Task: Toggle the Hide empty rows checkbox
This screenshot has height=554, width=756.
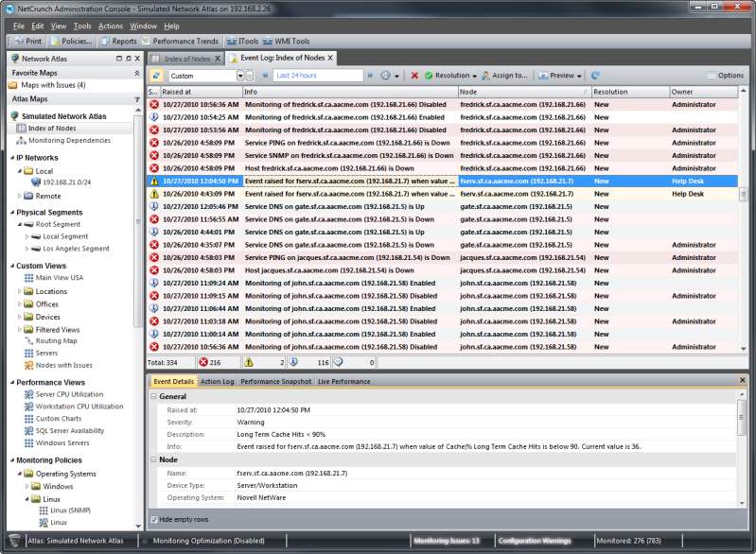Action: click(154, 519)
